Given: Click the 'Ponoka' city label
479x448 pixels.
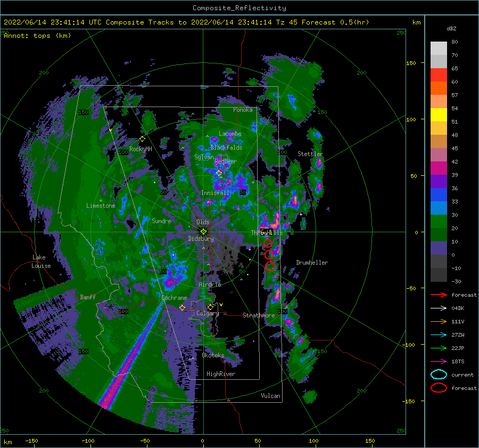Looking at the screenshot, I should 243,110.
